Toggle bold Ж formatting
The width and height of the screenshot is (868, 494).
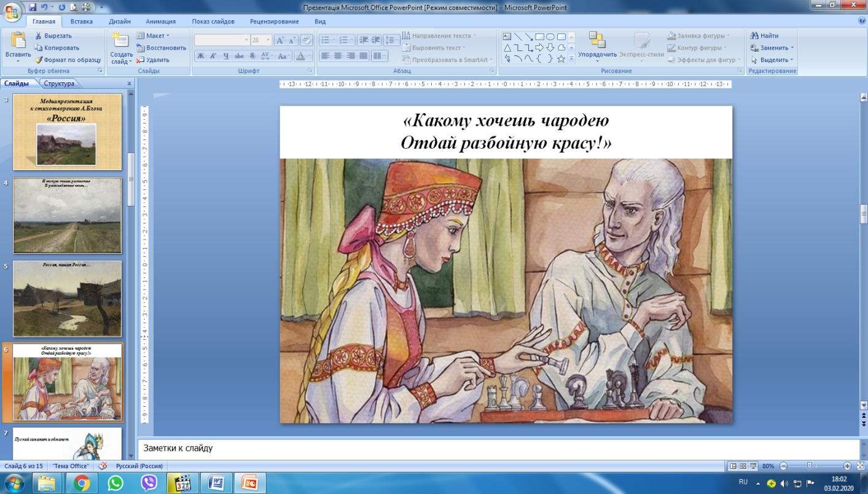pyautogui.click(x=200, y=56)
